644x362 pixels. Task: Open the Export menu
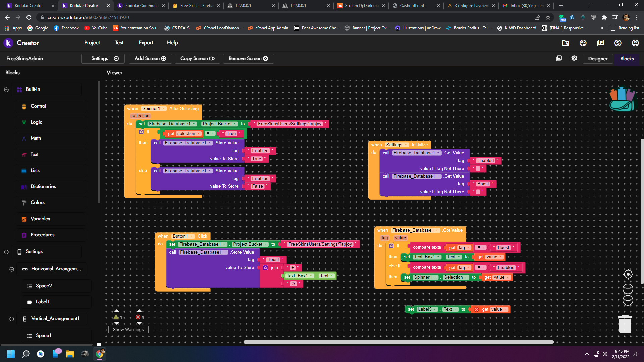click(x=146, y=43)
